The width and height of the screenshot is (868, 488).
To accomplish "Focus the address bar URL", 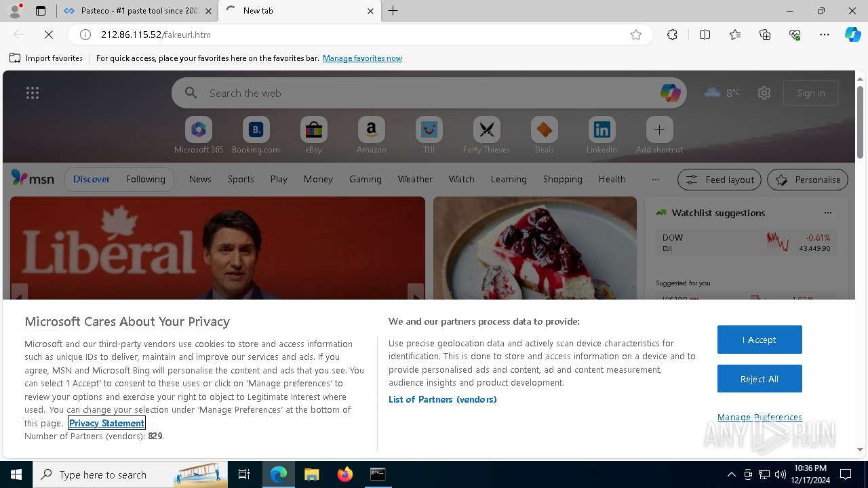I will pyautogui.click(x=359, y=35).
